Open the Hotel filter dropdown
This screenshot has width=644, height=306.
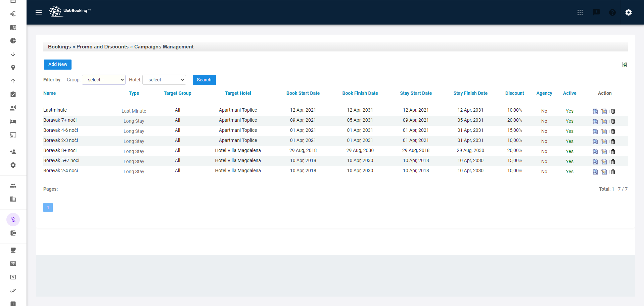164,80
